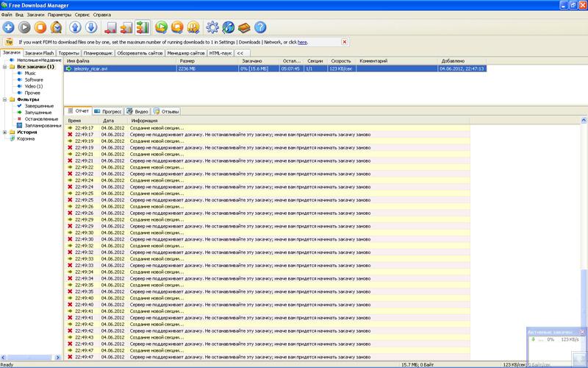588x368 pixels.
Task: Click the 22:49:47 server error log row
Action: tap(267, 357)
